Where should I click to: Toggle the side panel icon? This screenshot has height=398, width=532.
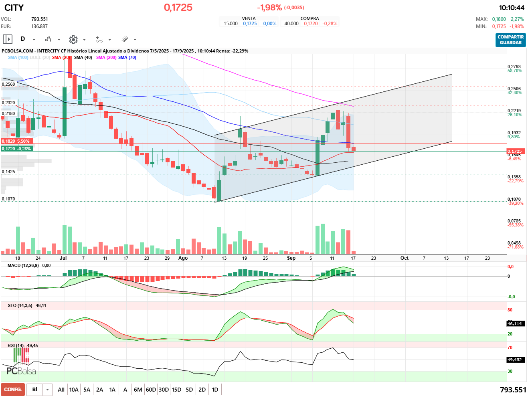tap(8, 39)
